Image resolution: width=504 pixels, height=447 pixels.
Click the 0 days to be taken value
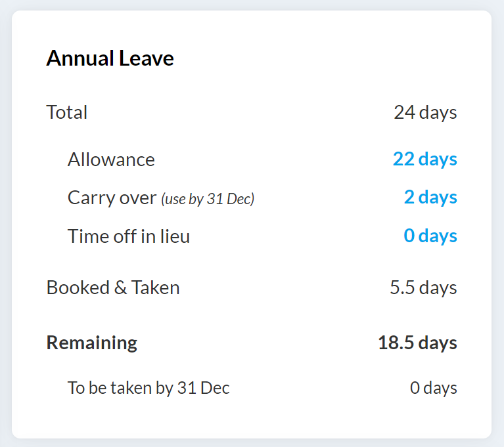pyautogui.click(x=433, y=388)
